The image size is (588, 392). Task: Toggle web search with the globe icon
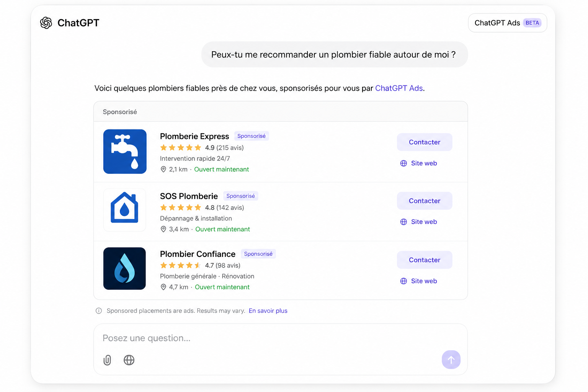129,360
